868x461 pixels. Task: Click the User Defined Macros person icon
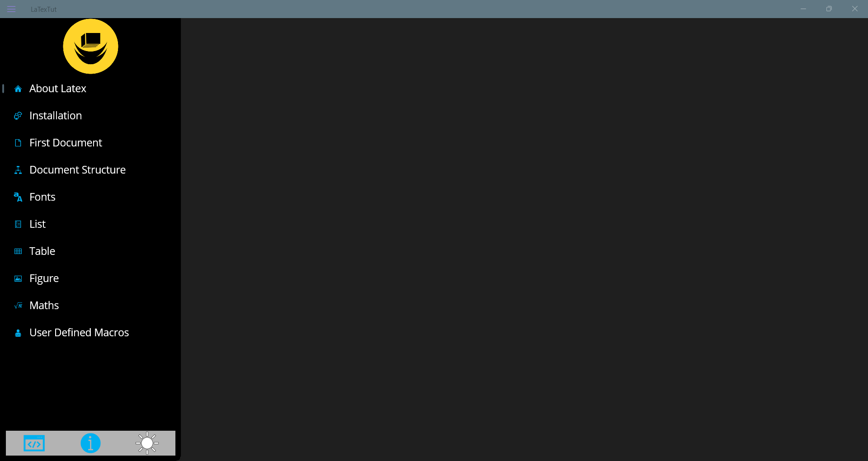coord(18,333)
